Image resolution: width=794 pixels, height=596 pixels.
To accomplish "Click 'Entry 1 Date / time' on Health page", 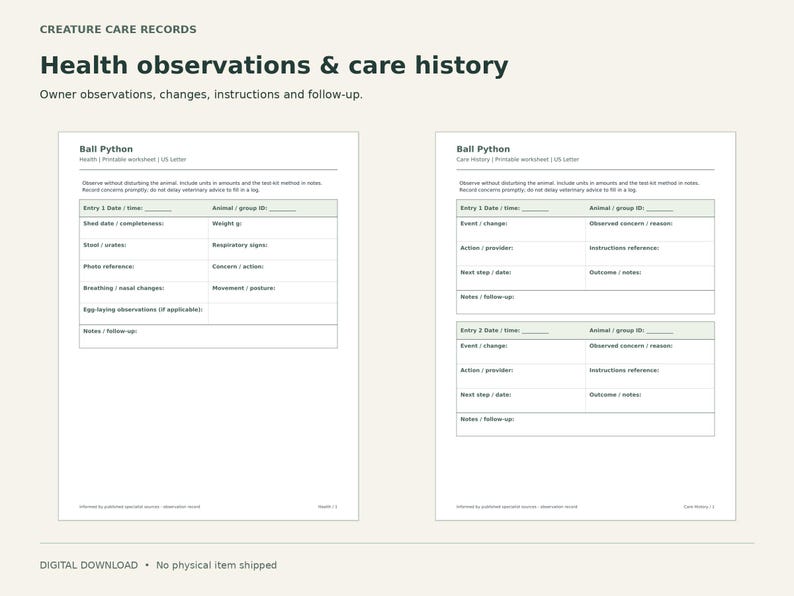I will [x=127, y=208].
